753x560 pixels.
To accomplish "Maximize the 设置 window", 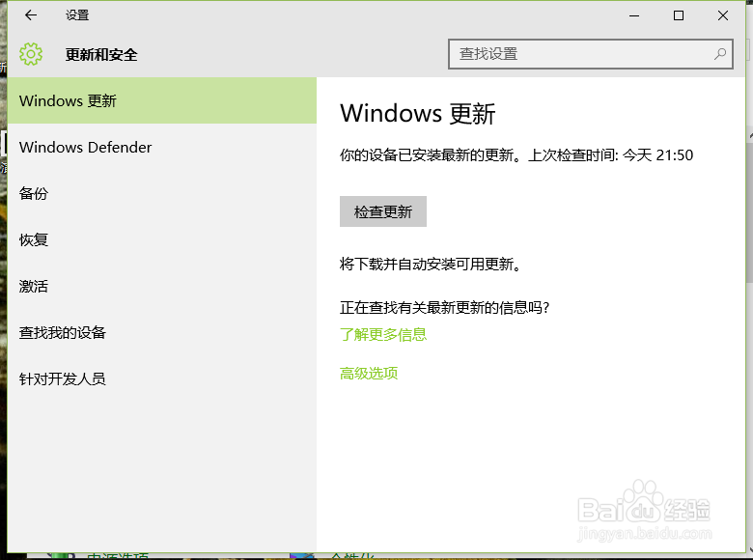I will click(x=678, y=15).
